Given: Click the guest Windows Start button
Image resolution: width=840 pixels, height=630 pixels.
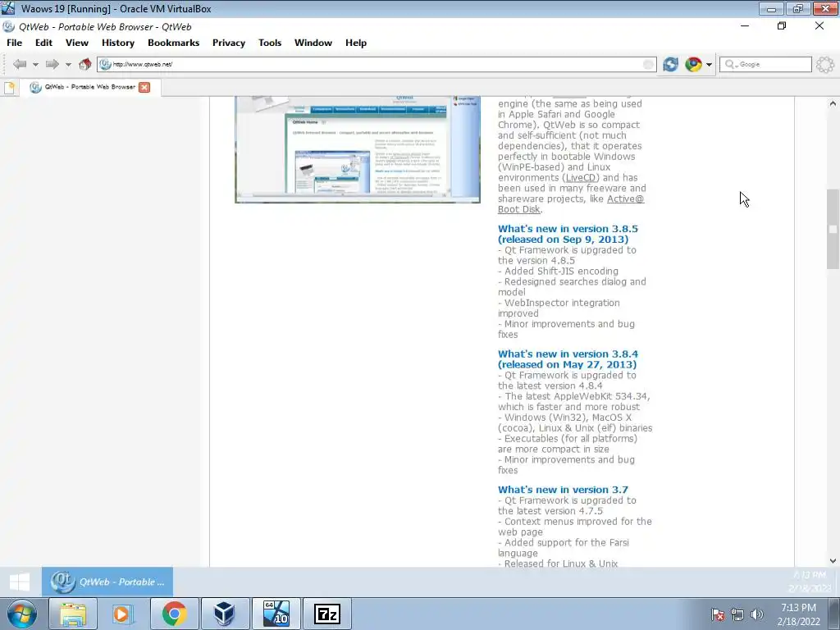Looking at the screenshot, I should coord(20,582).
